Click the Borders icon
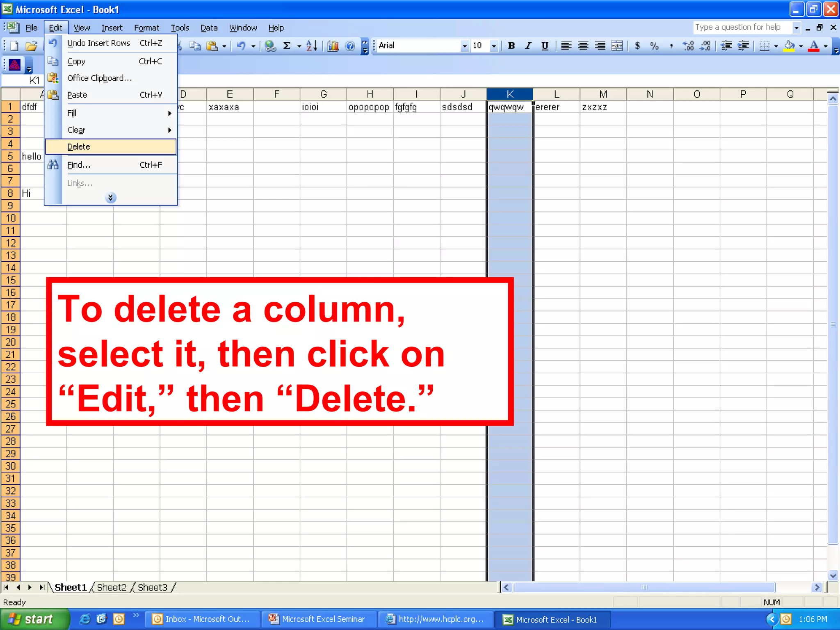Image resolution: width=840 pixels, height=630 pixels. 764,46
